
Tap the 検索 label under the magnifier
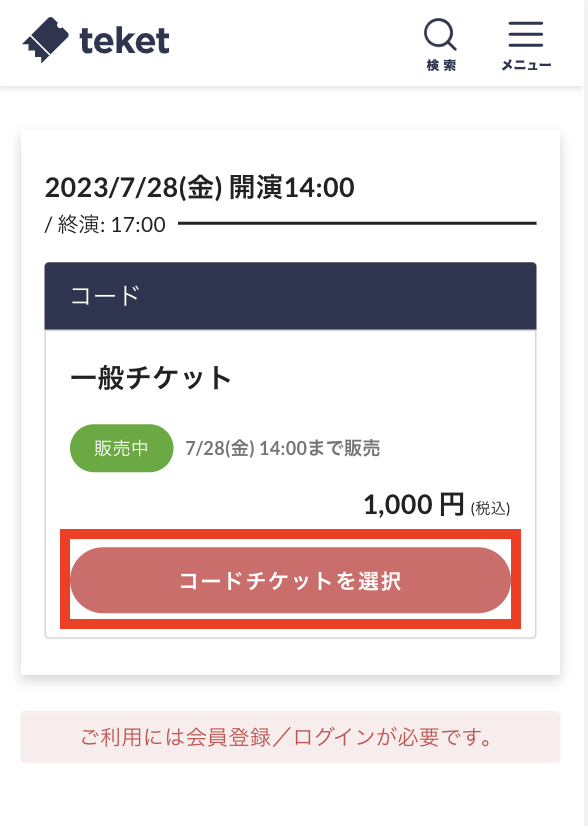coord(441,65)
